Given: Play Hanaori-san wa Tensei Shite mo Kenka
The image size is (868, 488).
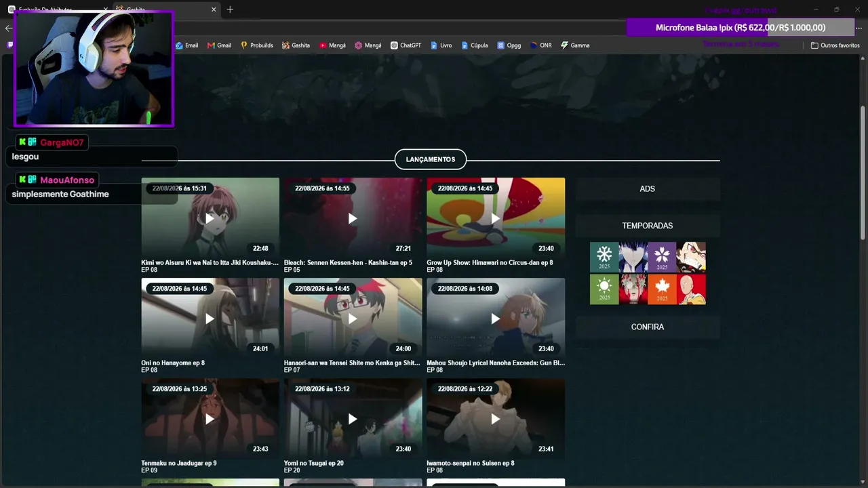Looking at the screenshot, I should click(x=353, y=319).
